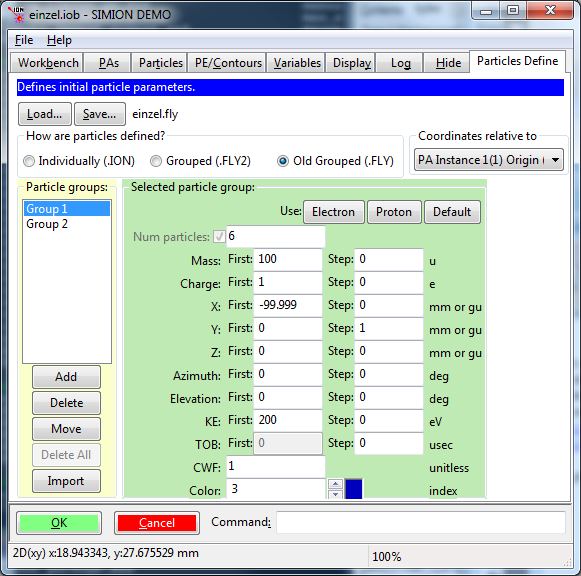This screenshot has width=581, height=576.
Task: Use Electron particle preset
Action: click(333, 212)
